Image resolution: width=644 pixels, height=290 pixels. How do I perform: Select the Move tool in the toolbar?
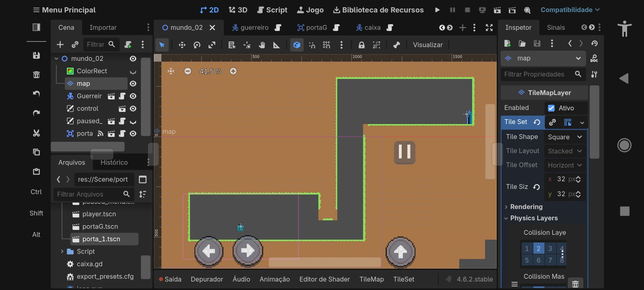click(182, 45)
